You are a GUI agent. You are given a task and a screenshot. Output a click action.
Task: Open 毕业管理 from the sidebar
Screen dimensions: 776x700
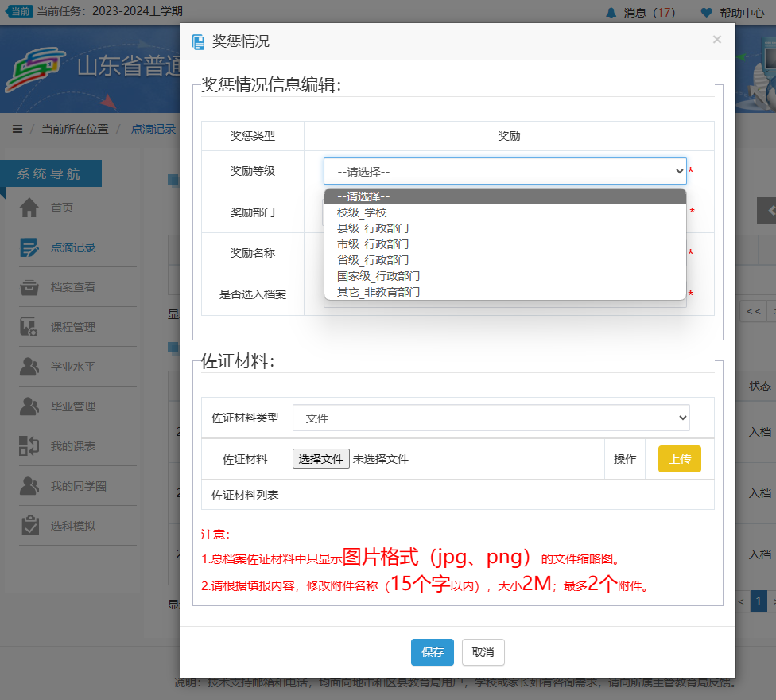[x=64, y=406]
